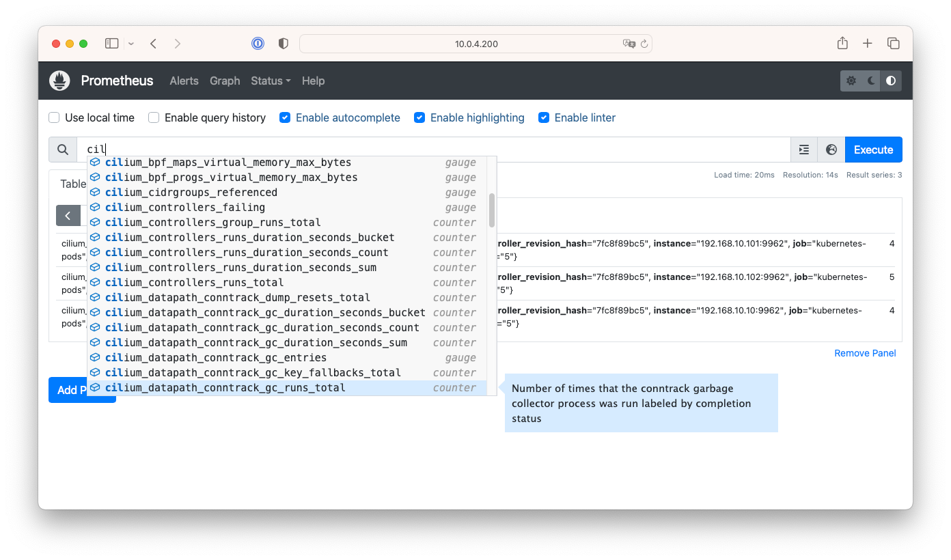This screenshot has width=951, height=560.
Task: Switch to the Table tab
Action: point(72,184)
